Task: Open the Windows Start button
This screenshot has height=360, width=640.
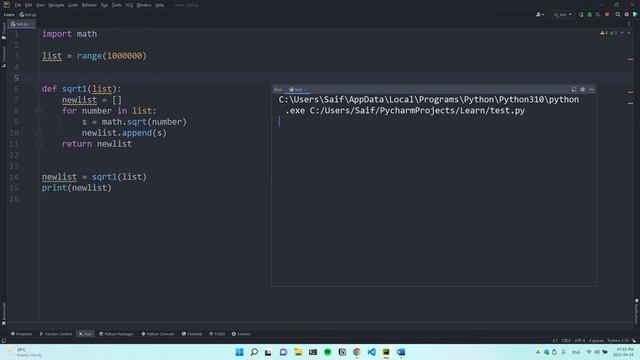Action: [240, 352]
